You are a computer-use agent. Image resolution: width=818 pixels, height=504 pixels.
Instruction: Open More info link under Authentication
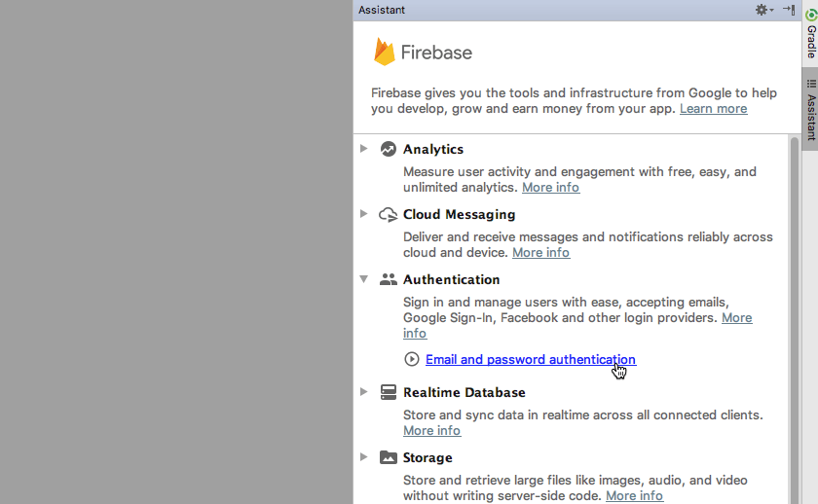click(736, 317)
